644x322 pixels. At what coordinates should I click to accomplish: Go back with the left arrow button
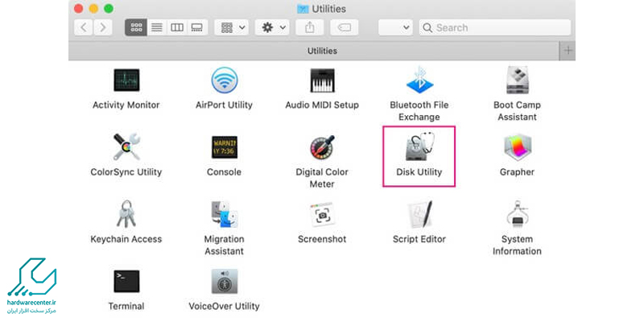click(x=84, y=27)
